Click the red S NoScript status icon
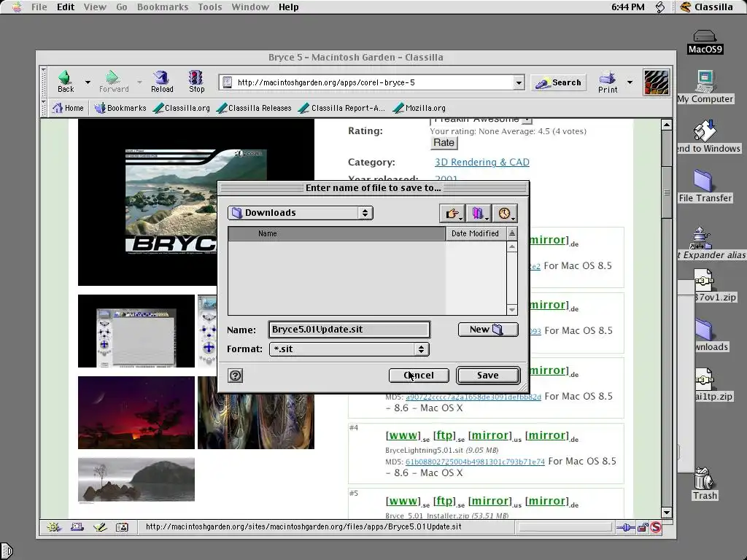The image size is (747, 560). coord(656,527)
